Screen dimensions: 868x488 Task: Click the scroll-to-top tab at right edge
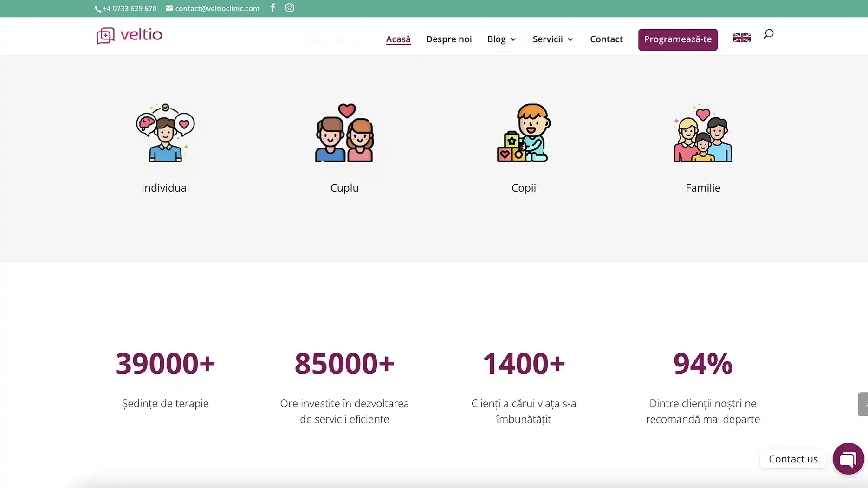[863, 404]
